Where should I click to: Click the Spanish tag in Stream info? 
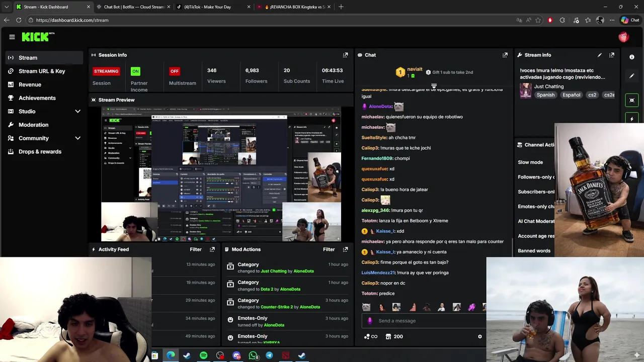click(x=545, y=95)
